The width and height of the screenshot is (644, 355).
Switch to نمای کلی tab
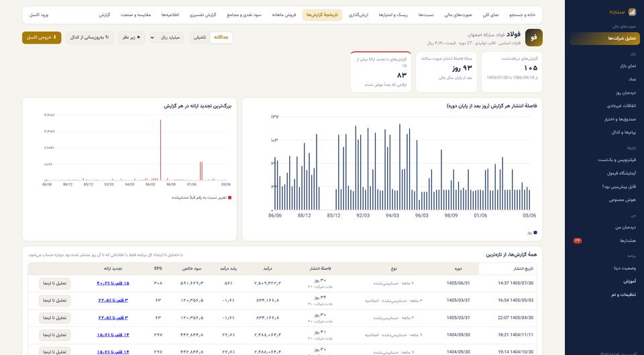click(x=490, y=15)
